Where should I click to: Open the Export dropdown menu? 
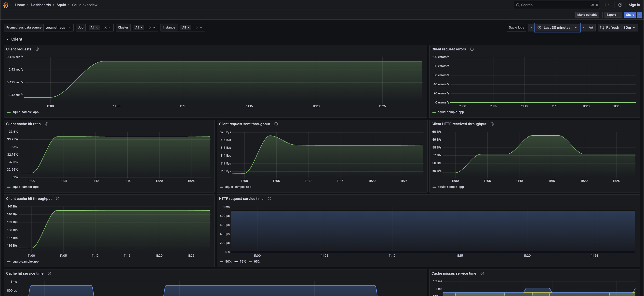tap(613, 15)
